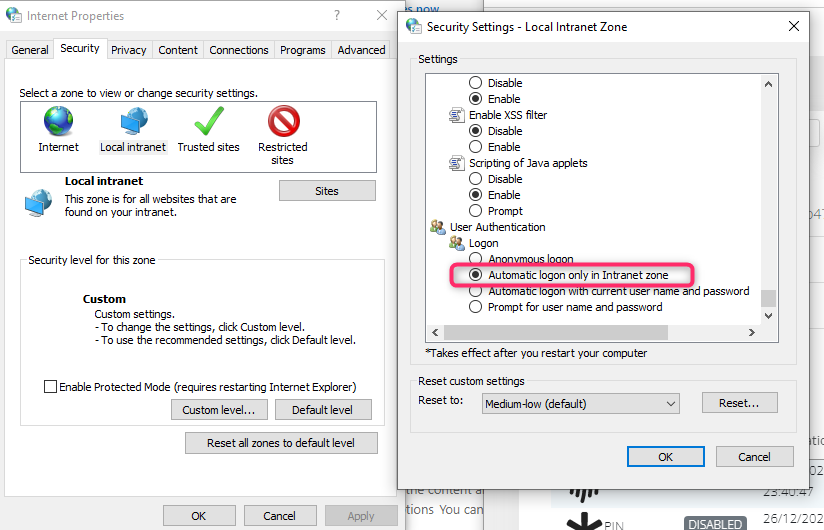This screenshot has height=530, width=824.
Task: Switch to the Privacy tab
Action: pyautogui.click(x=129, y=50)
